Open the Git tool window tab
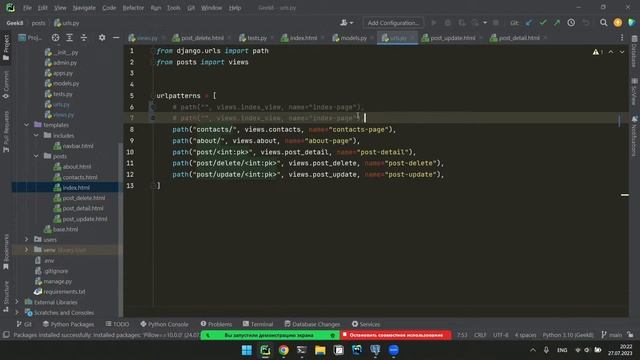The height and width of the screenshot is (360, 640). tap(24, 324)
